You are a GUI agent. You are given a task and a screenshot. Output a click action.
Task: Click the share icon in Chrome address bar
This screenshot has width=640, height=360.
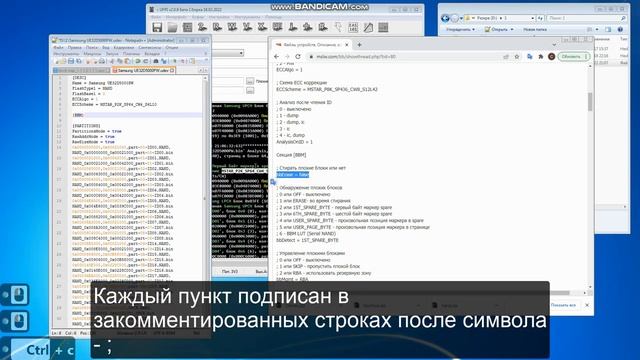point(506,57)
